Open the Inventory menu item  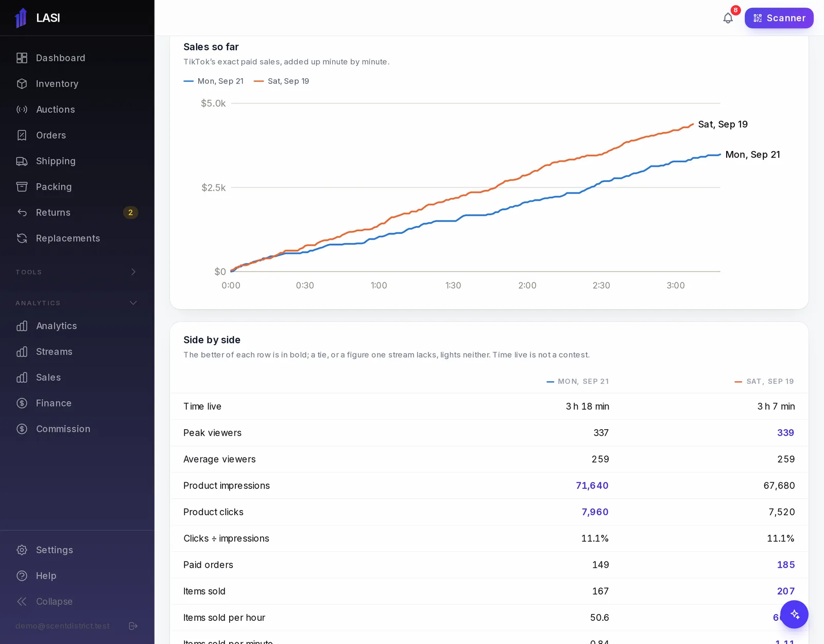(77, 84)
